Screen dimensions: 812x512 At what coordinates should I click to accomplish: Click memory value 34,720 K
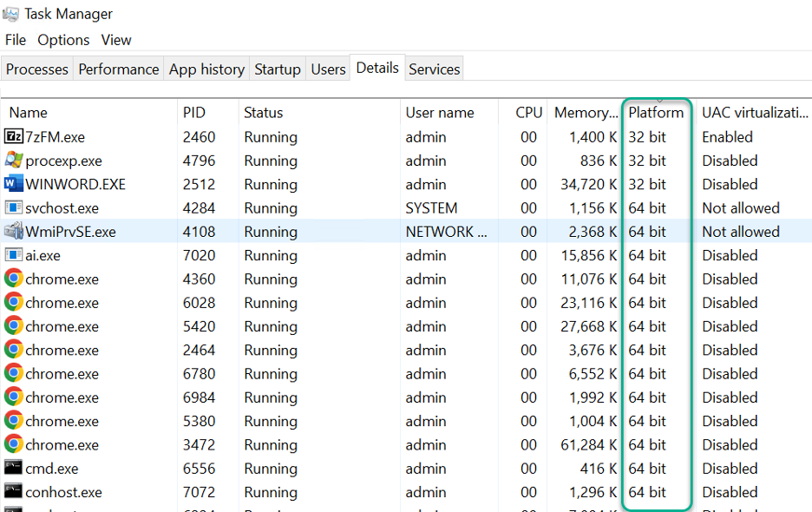tap(589, 185)
